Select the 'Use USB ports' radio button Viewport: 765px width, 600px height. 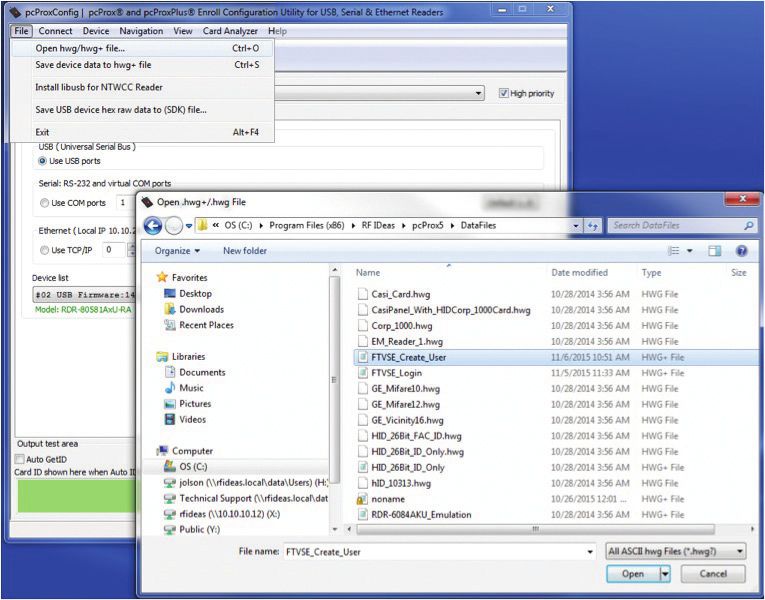43,161
